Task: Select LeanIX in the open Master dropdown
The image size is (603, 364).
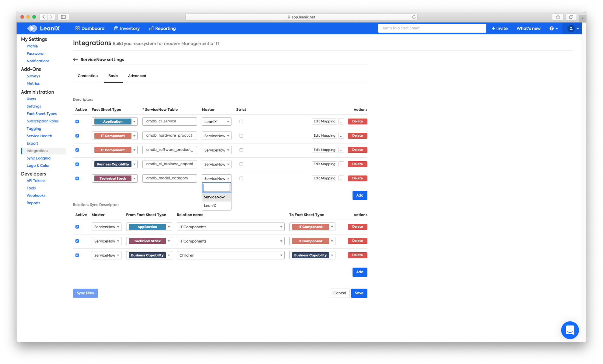Action: tap(210, 205)
